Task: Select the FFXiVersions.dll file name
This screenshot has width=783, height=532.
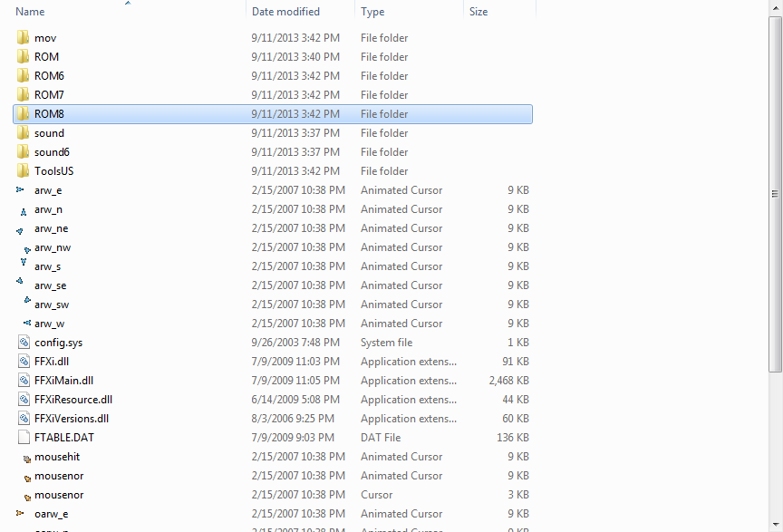Action: pos(72,419)
